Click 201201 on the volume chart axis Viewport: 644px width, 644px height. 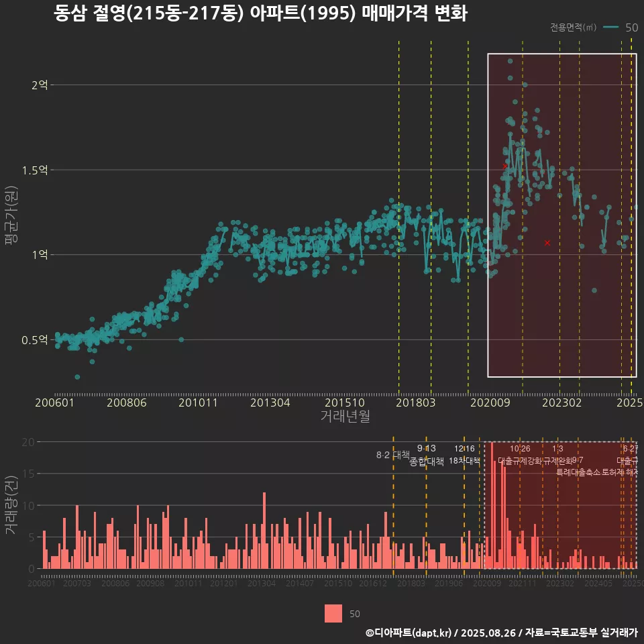tap(224, 583)
